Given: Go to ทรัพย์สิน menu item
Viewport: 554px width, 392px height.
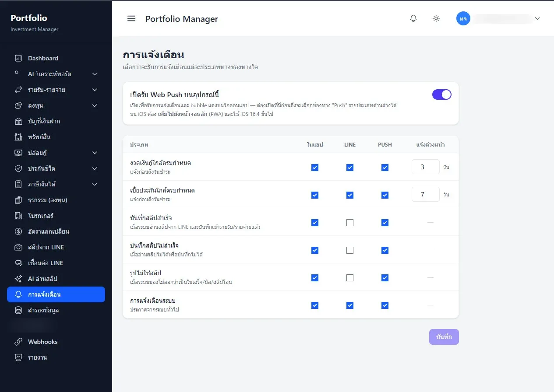Looking at the screenshot, I should click(x=56, y=137).
